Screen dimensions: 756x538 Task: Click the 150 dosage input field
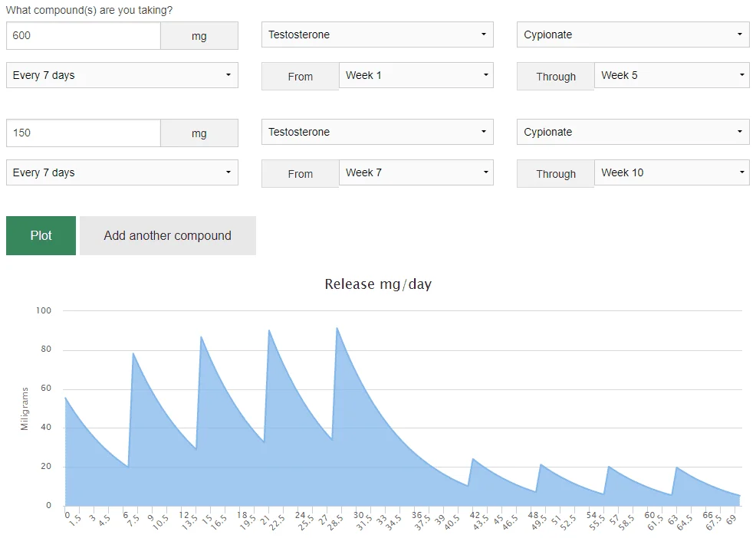coord(83,133)
